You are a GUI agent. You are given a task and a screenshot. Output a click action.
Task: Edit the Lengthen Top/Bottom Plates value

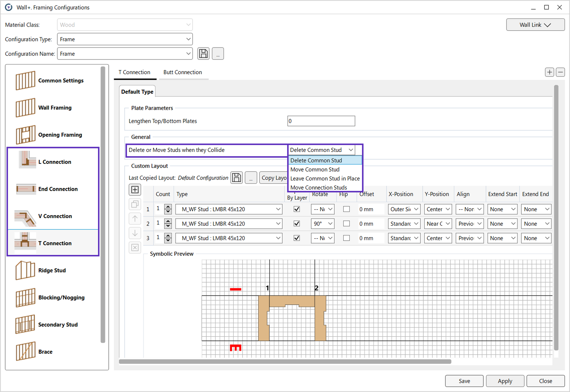(x=321, y=121)
